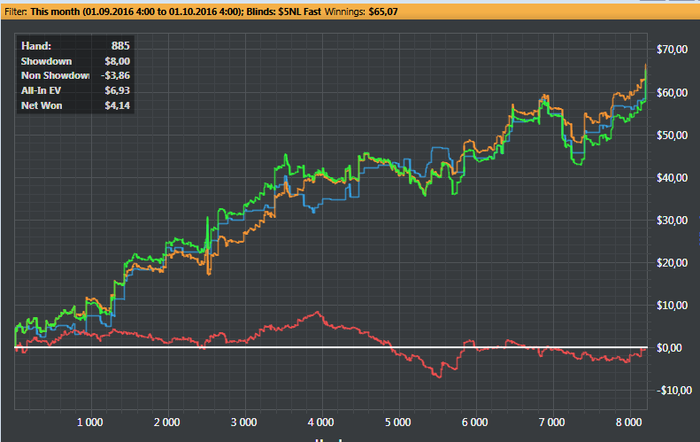Click the $40,00 y-axis label

[672, 178]
